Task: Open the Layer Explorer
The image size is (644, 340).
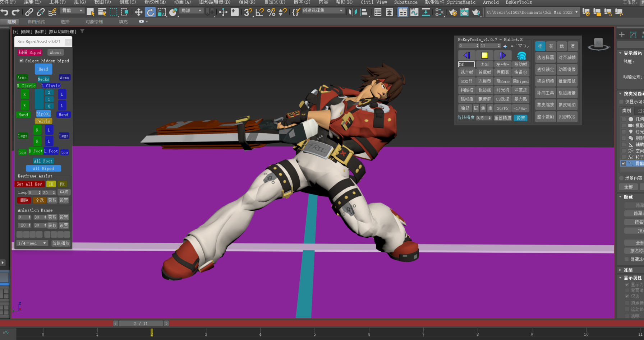Action: click(389, 12)
